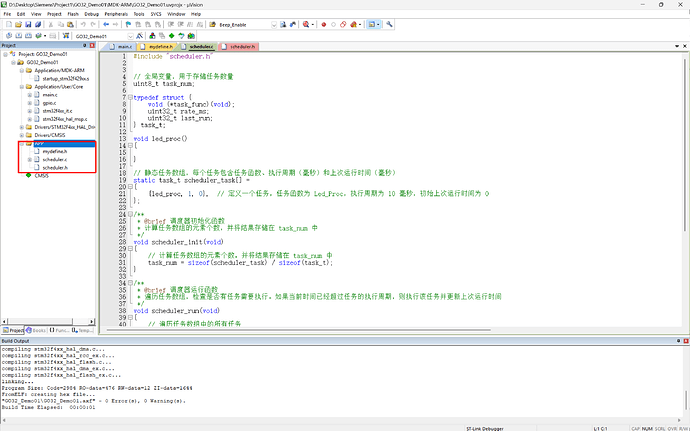The width and height of the screenshot is (690, 431).
Task: Select gpio.c in the project tree
Action: click(49, 103)
